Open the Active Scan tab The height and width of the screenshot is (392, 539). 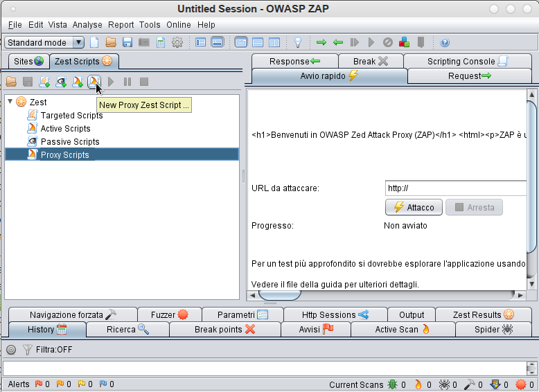(403, 330)
